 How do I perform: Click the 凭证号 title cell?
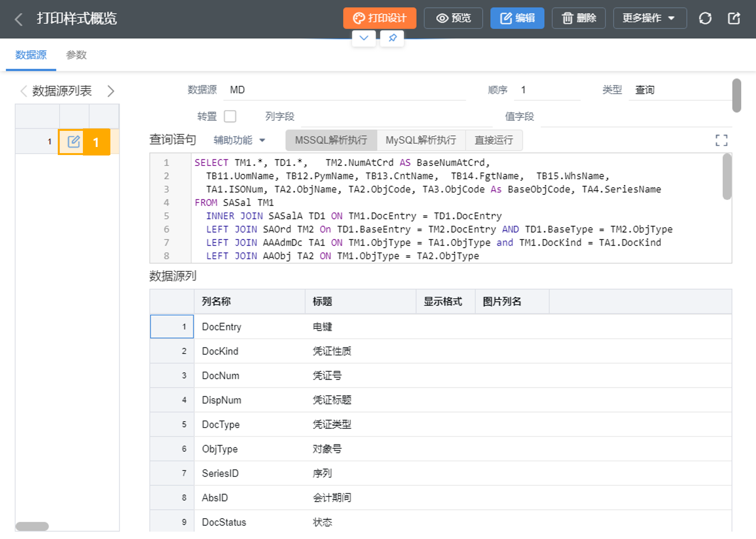pyautogui.click(x=360, y=375)
